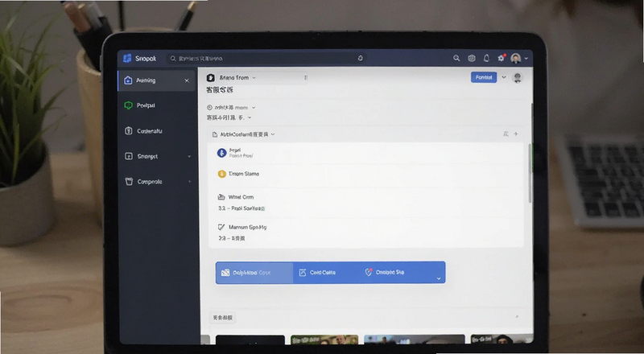Expand the chevron next to the Fontral button
Screen dimensions: 644x354
coord(504,77)
